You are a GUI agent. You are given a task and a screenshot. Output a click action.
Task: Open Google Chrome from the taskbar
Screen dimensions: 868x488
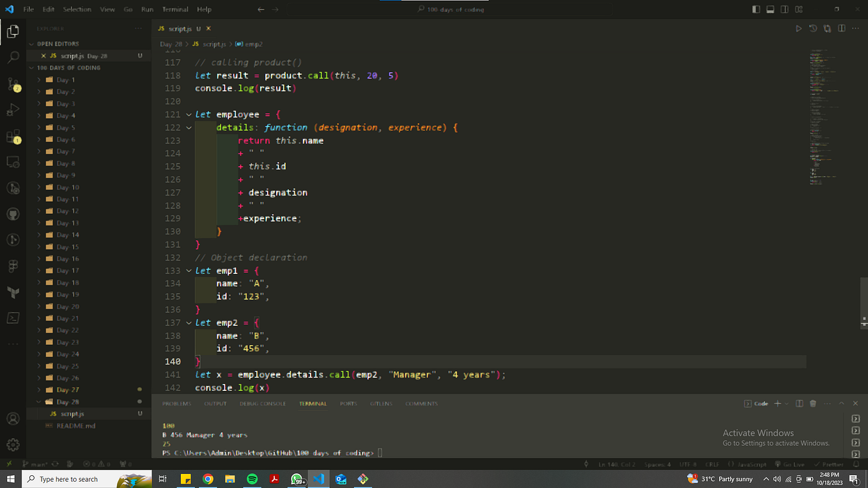(x=208, y=478)
